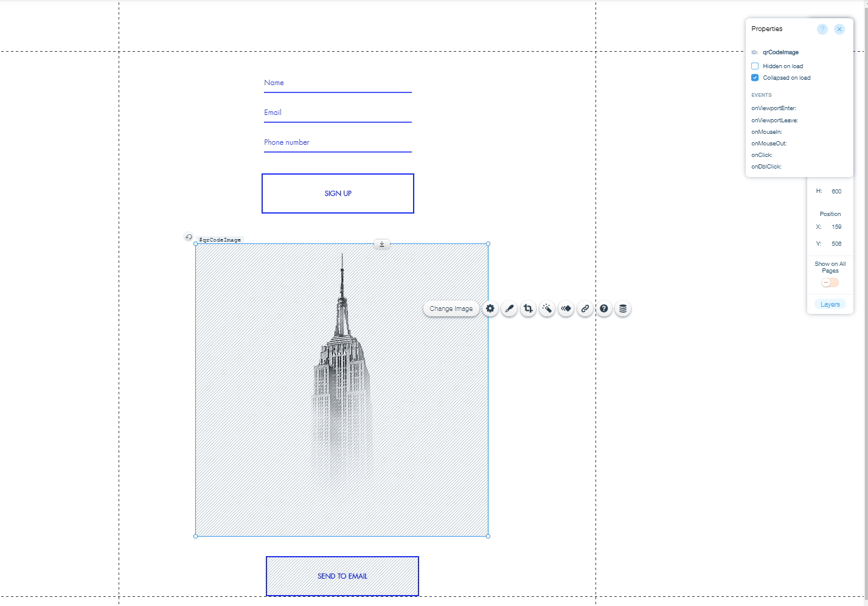Click the SIGN UP button
The height and width of the screenshot is (606, 868).
tap(338, 193)
